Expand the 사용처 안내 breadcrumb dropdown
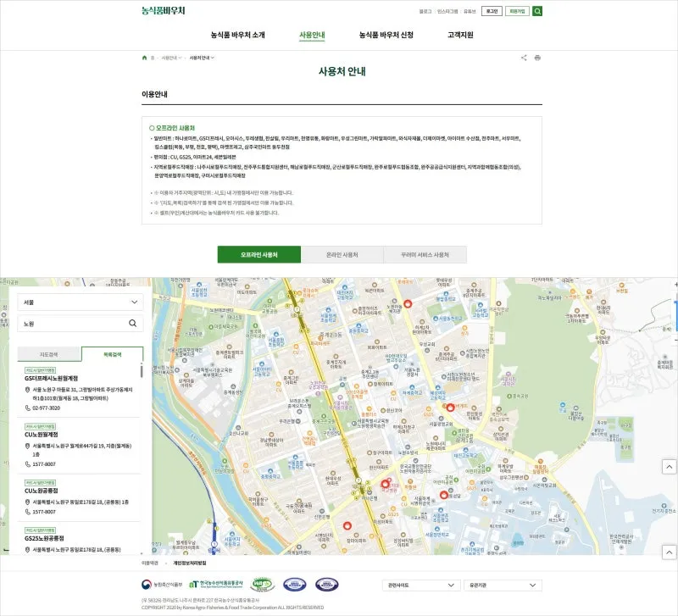The image size is (678, 616). point(202,58)
